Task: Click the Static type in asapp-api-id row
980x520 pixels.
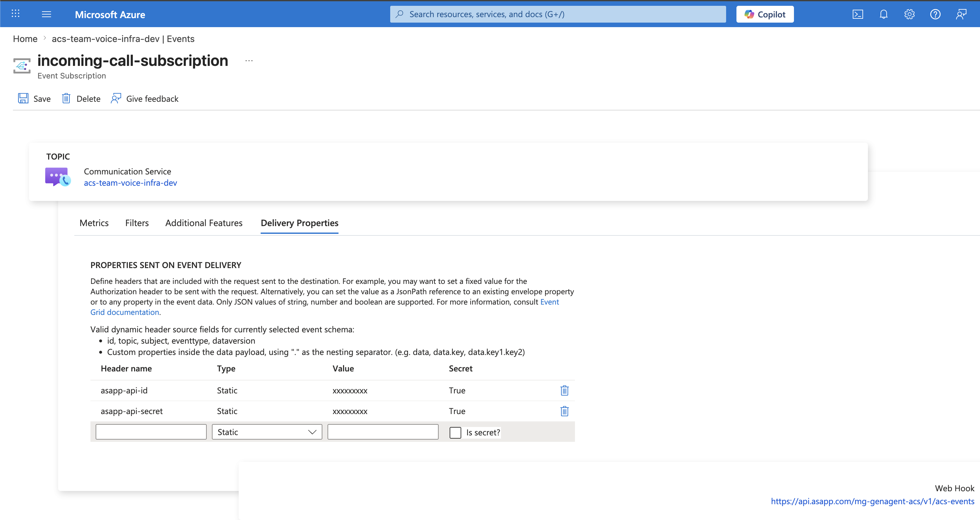Action: 227,391
